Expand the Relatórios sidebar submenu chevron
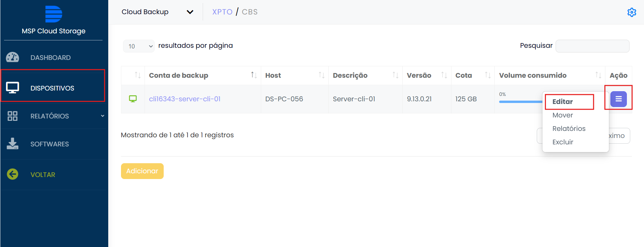 [103, 116]
